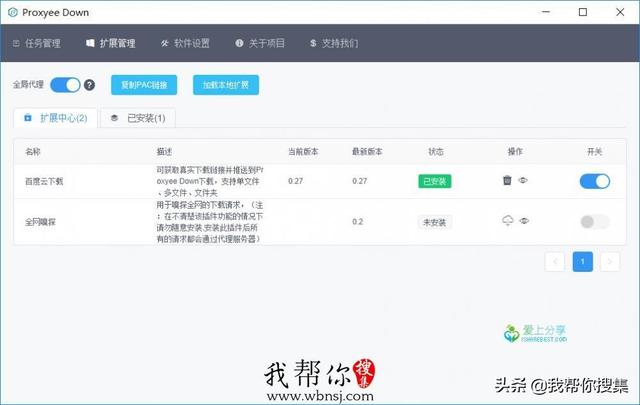Click the 当前版本 column header

tap(303, 152)
